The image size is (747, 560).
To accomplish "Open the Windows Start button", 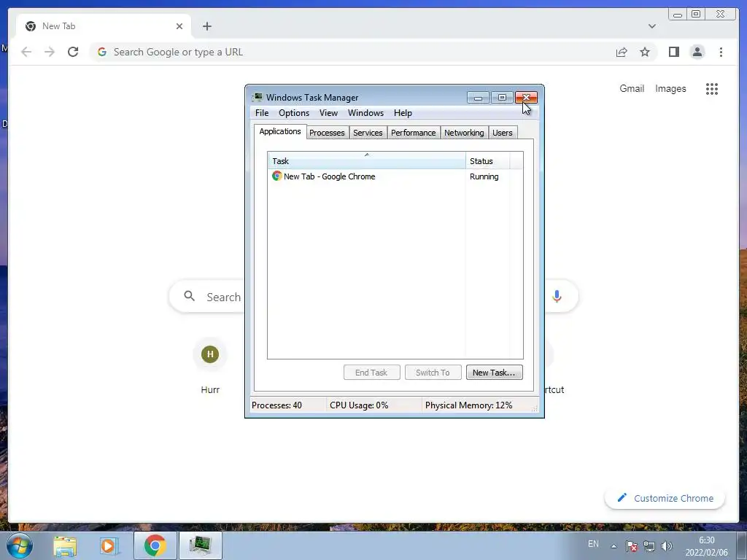I will tap(20, 545).
